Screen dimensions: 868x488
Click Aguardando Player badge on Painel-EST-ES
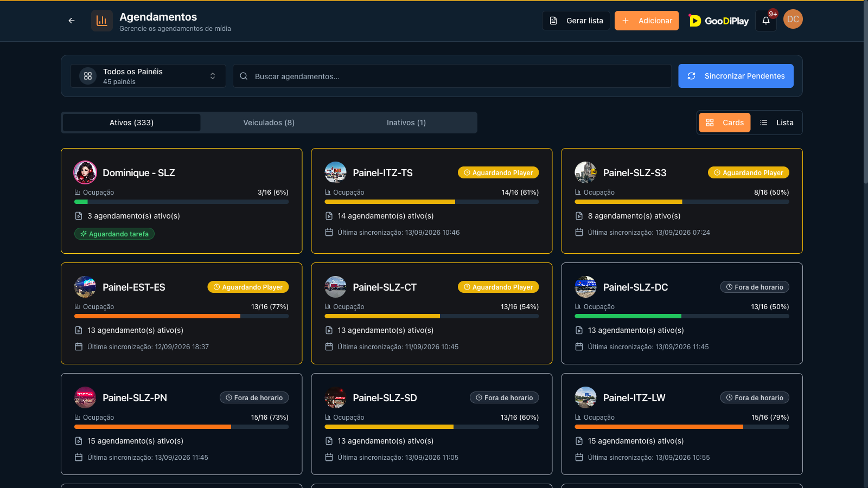248,287
